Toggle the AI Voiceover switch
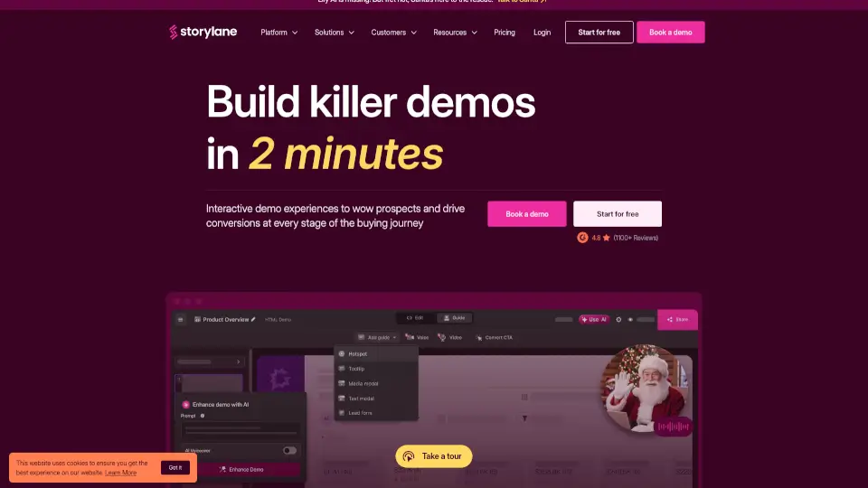The image size is (868, 488). click(x=289, y=450)
